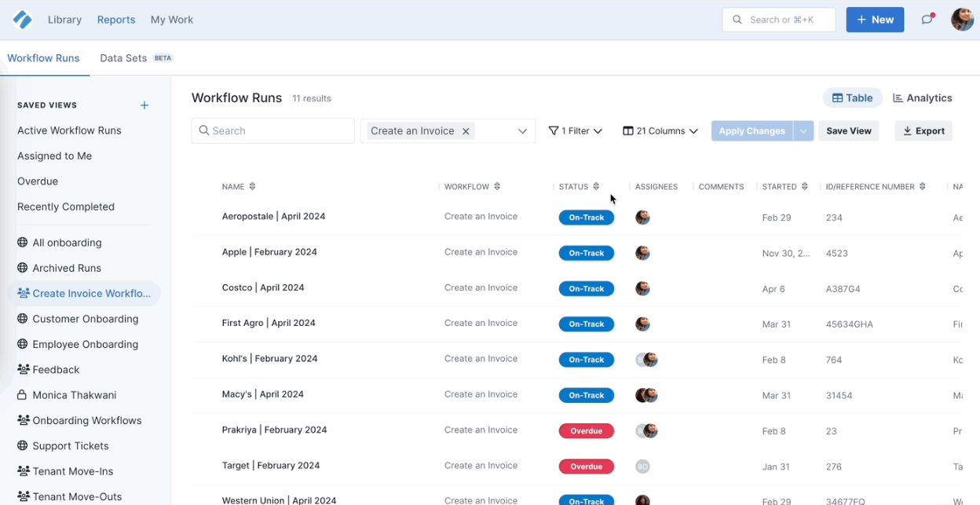Click the app logo in top-left corner
This screenshot has width=980, height=505.
[x=23, y=20]
